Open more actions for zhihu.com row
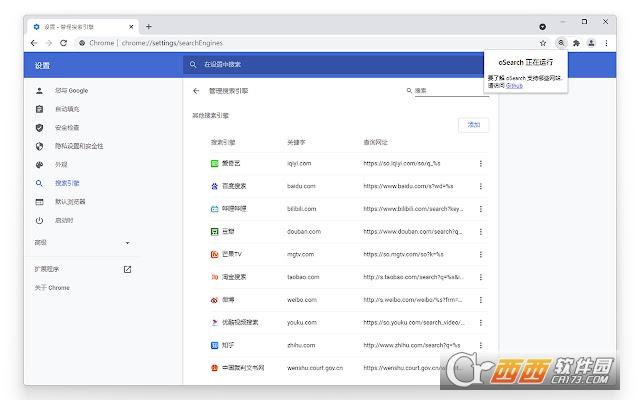640x400 pixels. (481, 345)
